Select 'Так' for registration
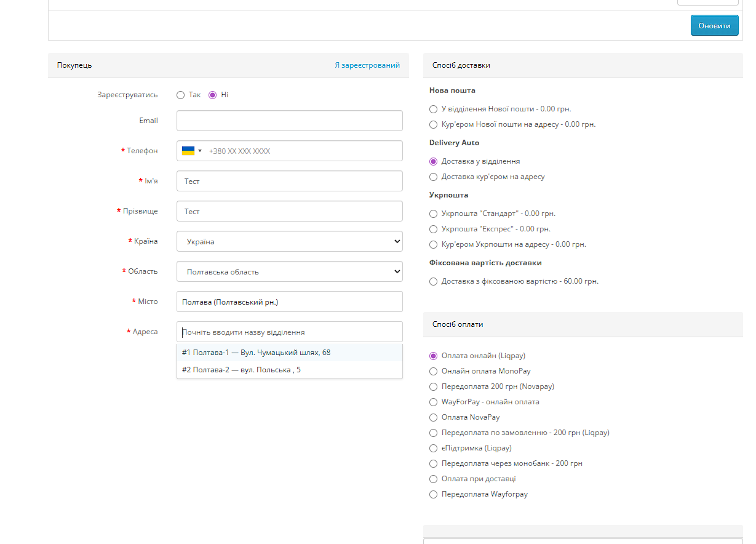The height and width of the screenshot is (544, 756). pyautogui.click(x=180, y=95)
